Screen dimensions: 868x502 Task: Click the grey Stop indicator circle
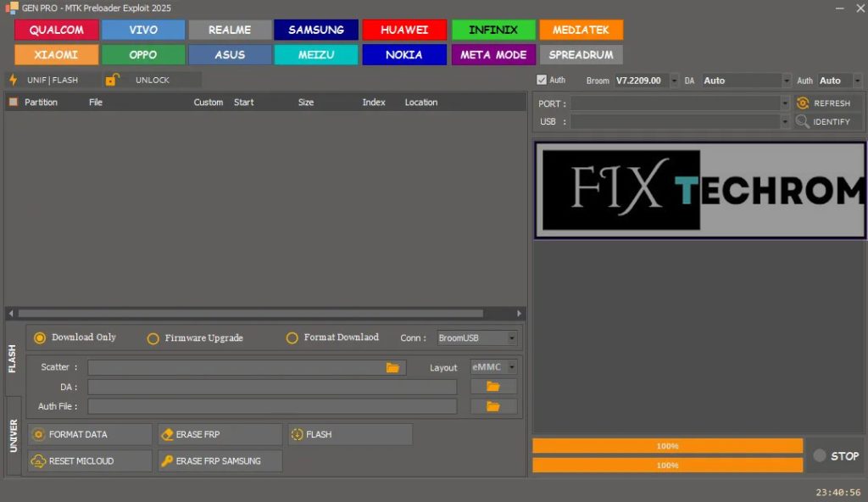[x=820, y=455]
